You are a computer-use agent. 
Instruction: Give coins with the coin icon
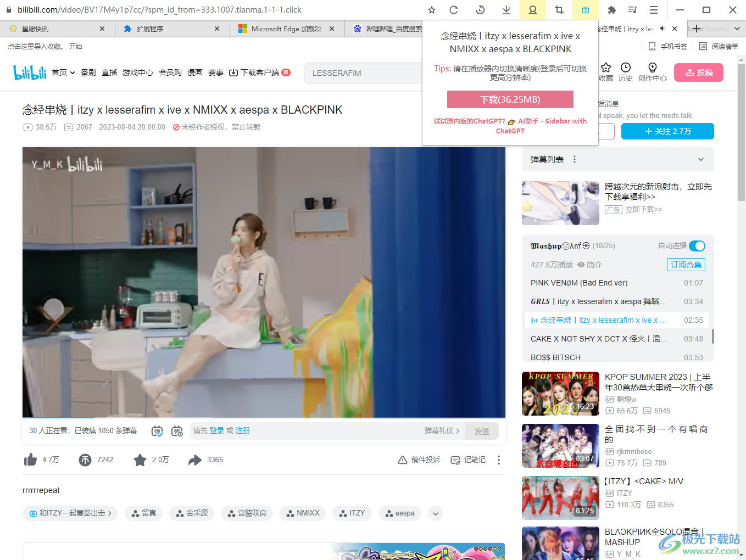pyautogui.click(x=85, y=460)
